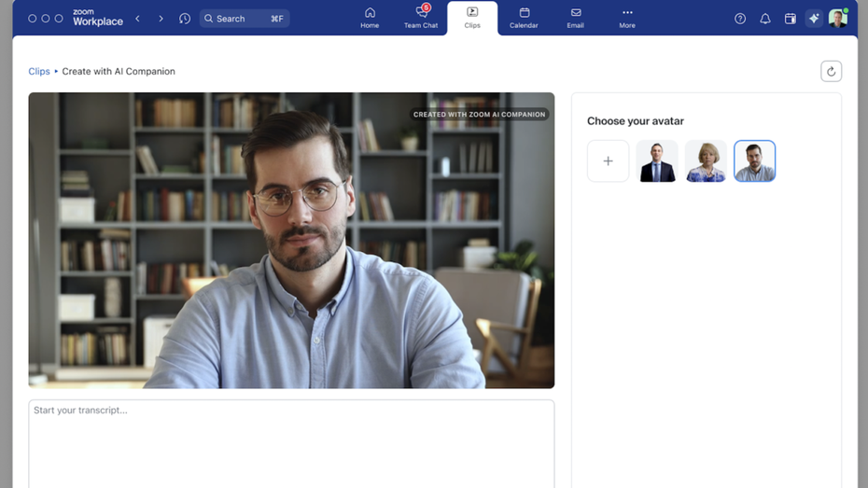The image size is (868, 488).
Task: Open the Email tab
Action: click(575, 18)
